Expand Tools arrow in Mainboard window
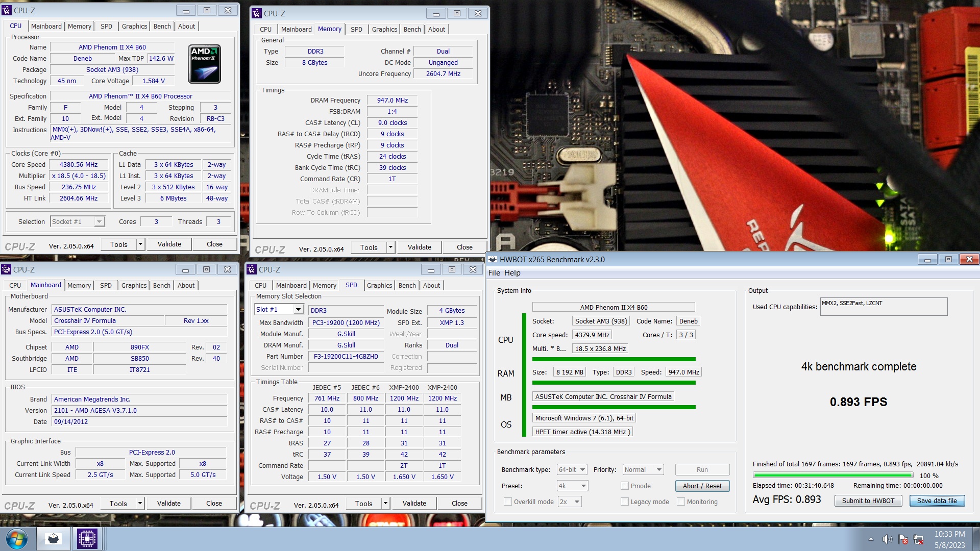The image size is (980, 551). tap(140, 504)
